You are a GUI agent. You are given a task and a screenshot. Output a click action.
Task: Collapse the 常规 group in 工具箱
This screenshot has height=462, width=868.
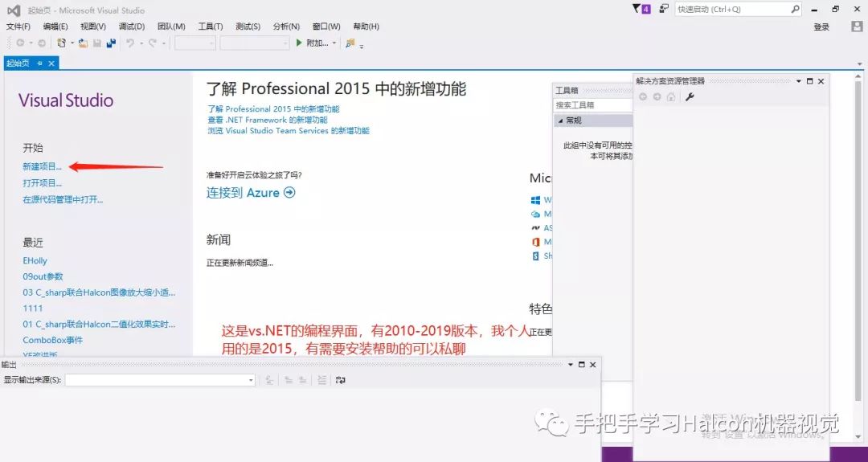[560, 120]
